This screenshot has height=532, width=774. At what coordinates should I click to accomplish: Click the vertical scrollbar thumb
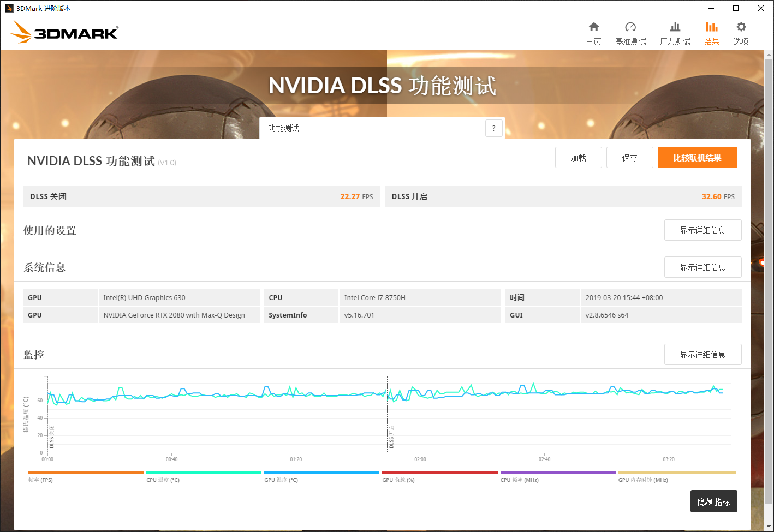[x=769, y=281]
